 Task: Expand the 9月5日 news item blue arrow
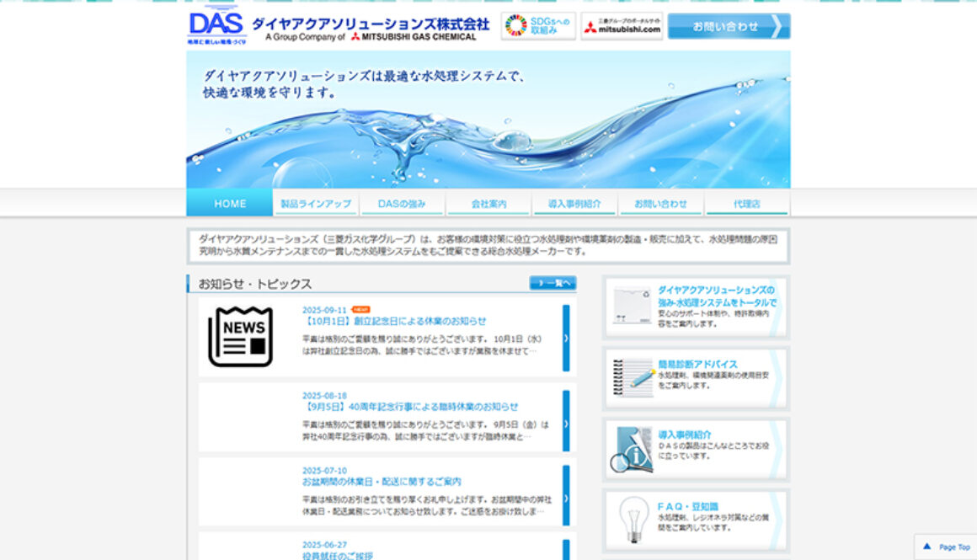[x=566, y=420]
